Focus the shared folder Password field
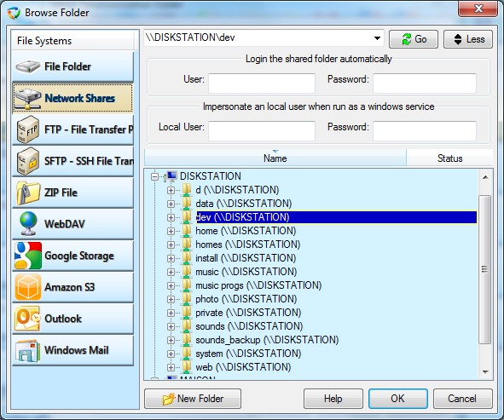This screenshot has width=504, height=420. [x=425, y=83]
